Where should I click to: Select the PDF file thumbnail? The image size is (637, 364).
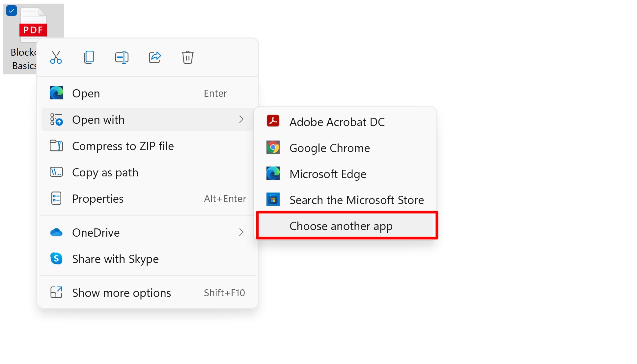click(33, 25)
